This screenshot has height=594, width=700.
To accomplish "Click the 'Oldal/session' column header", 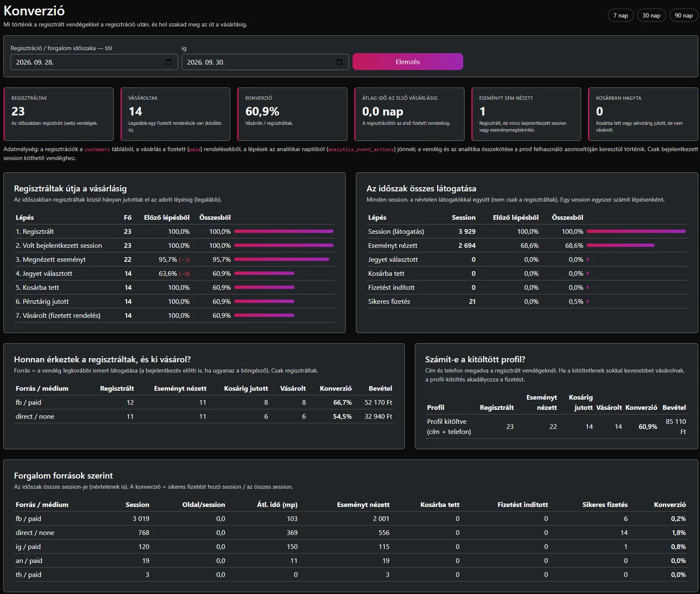I will (x=204, y=505).
